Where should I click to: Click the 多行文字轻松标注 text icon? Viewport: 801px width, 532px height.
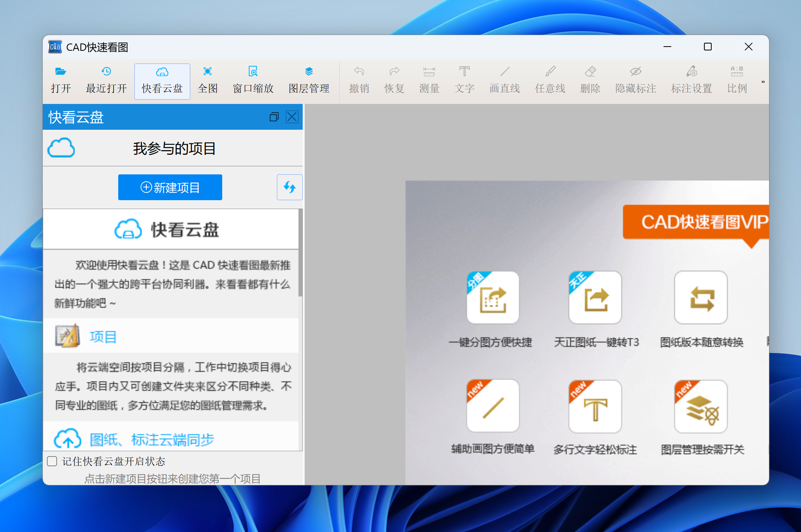tap(595, 406)
